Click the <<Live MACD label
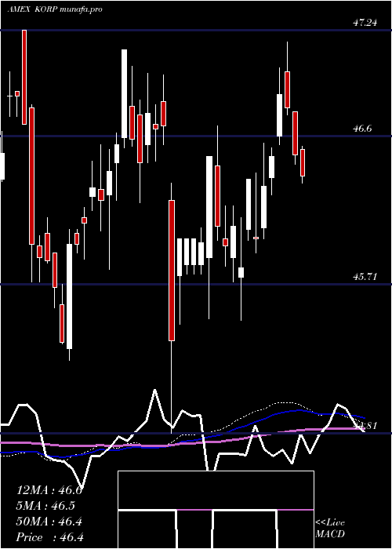Viewport: 392px width, 549px height. tap(330, 529)
